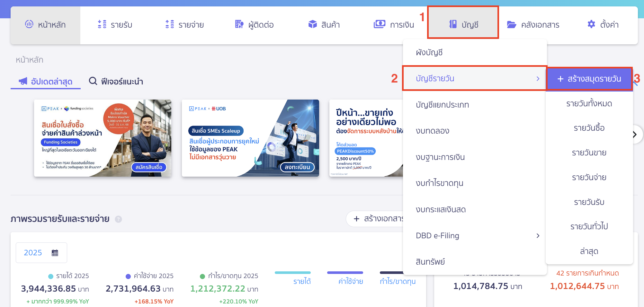Expand the DBD e-Filing submenu
This screenshot has width=644, height=307.
click(538, 236)
